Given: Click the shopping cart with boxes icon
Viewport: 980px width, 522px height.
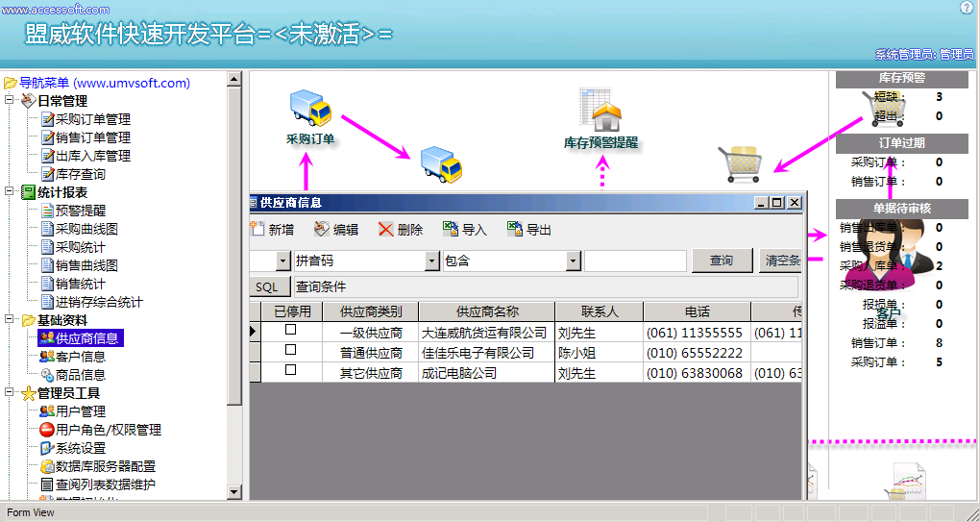Looking at the screenshot, I should pos(740,163).
